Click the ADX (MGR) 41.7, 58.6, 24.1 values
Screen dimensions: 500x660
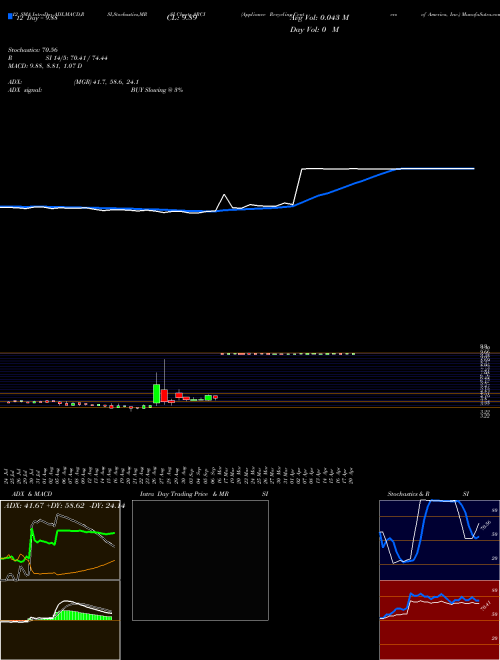pyautogui.click(x=106, y=82)
